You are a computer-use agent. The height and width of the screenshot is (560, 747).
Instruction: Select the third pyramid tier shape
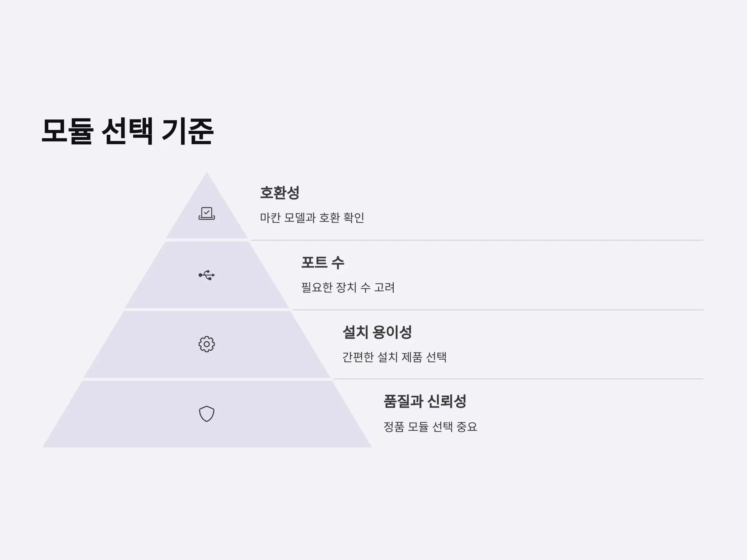[x=207, y=344]
